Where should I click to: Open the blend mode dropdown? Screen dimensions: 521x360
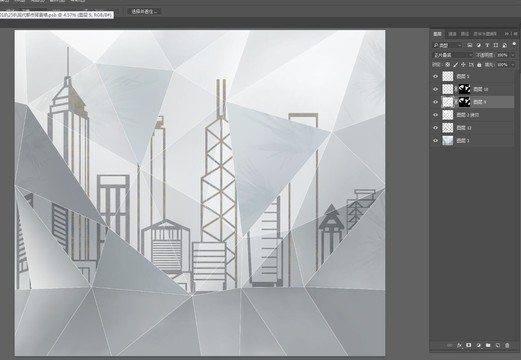coord(453,55)
